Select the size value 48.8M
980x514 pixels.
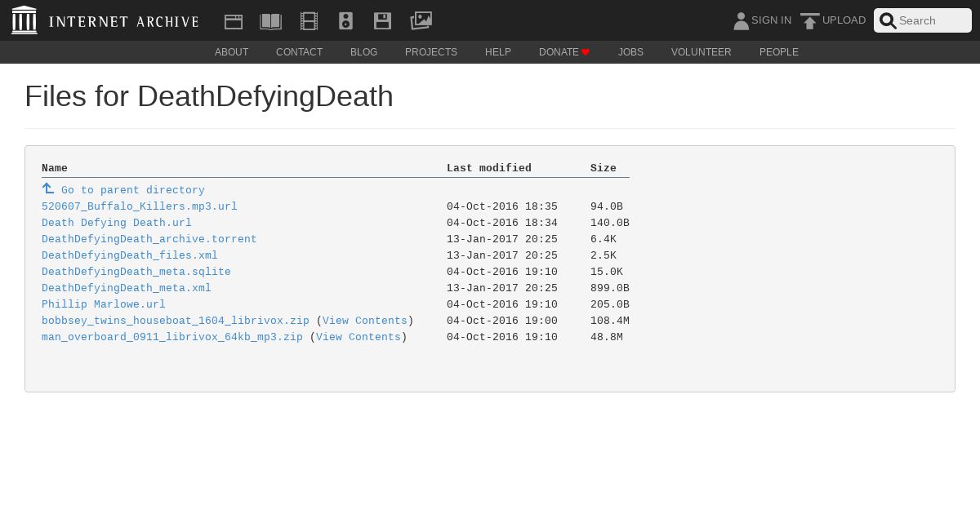click(607, 337)
